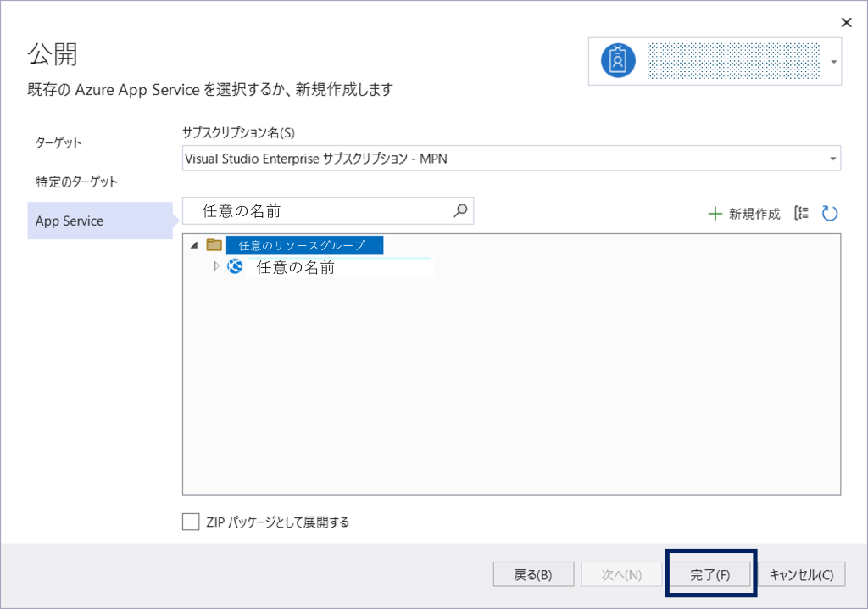Enable ZIP パッケージとして展開する checkbox
This screenshot has width=868, height=609.
click(191, 522)
